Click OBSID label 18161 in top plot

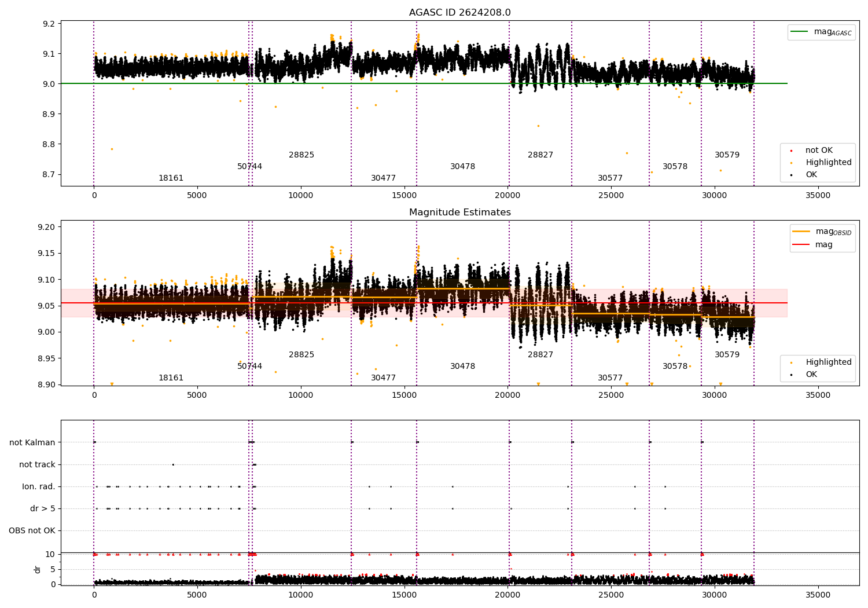pyautogui.click(x=171, y=178)
